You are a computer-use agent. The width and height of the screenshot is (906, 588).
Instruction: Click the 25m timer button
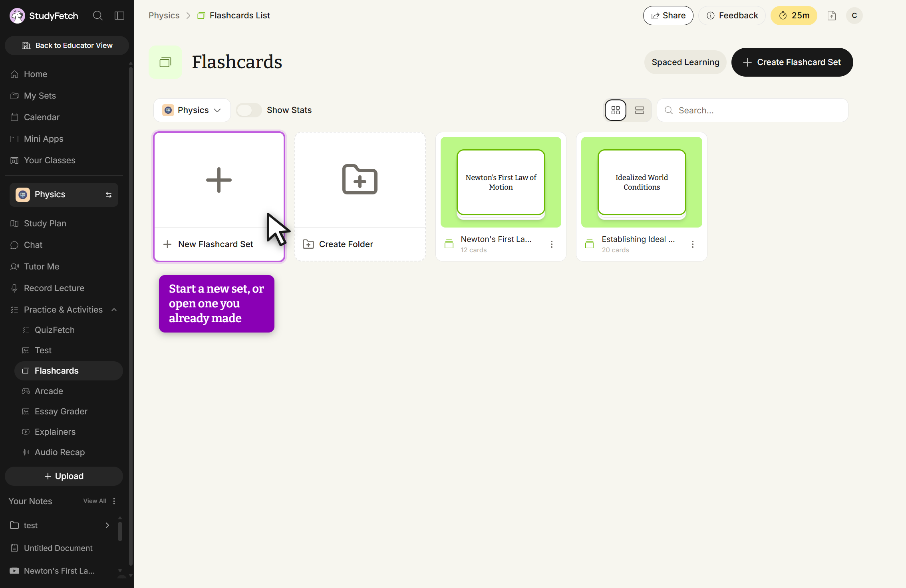794,16
